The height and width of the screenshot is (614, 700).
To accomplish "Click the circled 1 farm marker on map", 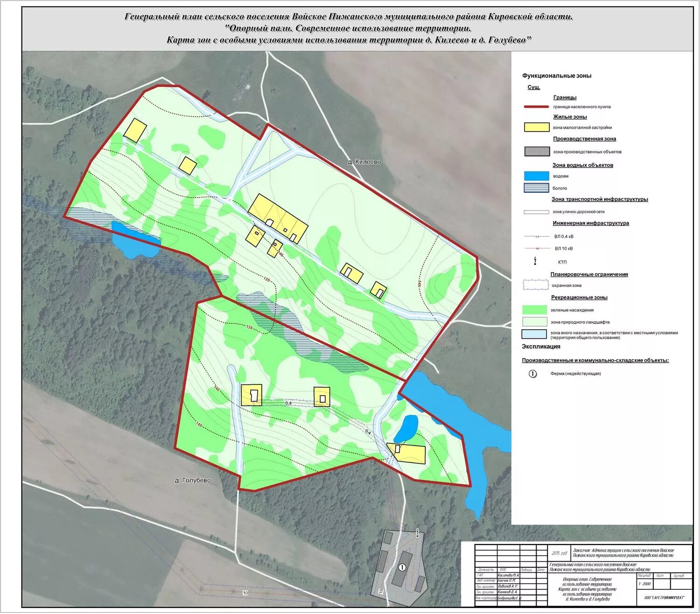I will click(402, 567).
